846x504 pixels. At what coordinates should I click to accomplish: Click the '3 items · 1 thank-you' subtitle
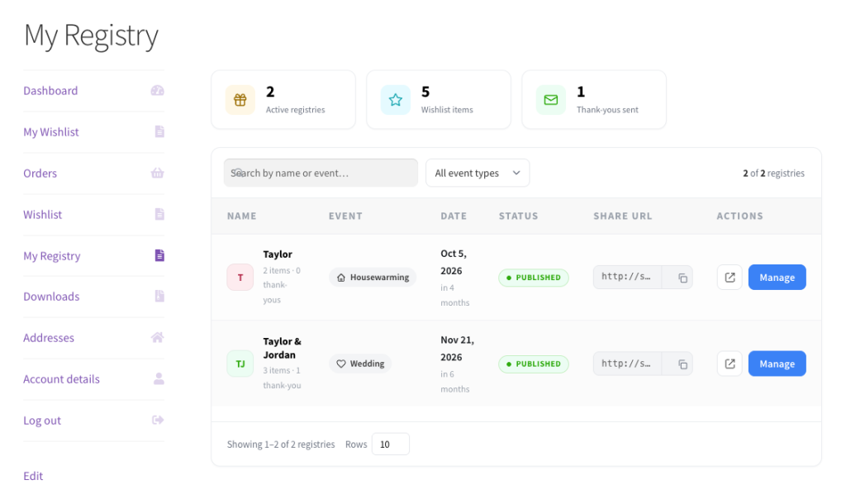(x=282, y=378)
